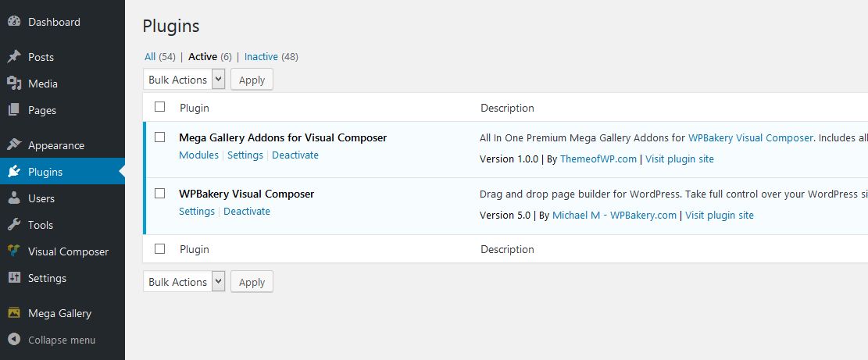
Task: Click the top Apply button
Action: pyautogui.click(x=252, y=79)
